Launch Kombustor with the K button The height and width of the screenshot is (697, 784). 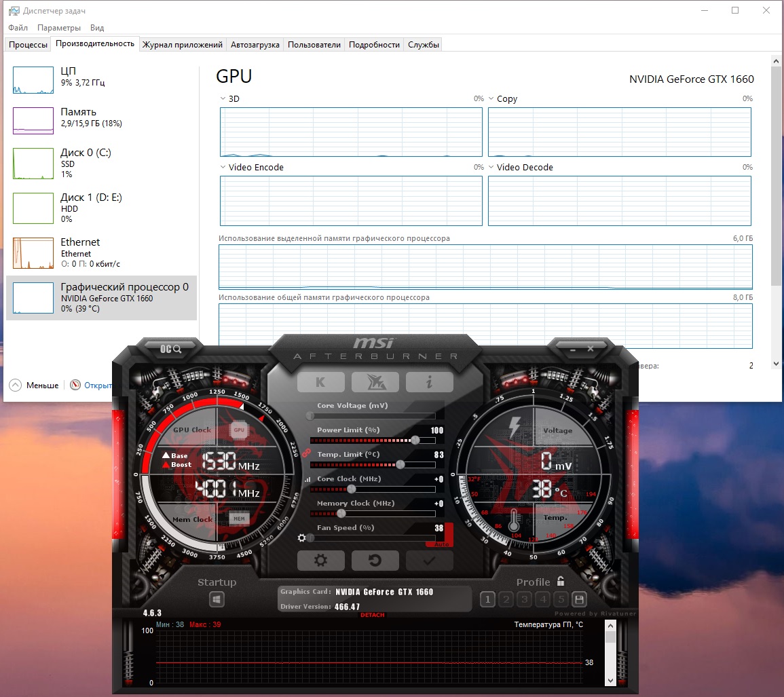click(x=320, y=383)
